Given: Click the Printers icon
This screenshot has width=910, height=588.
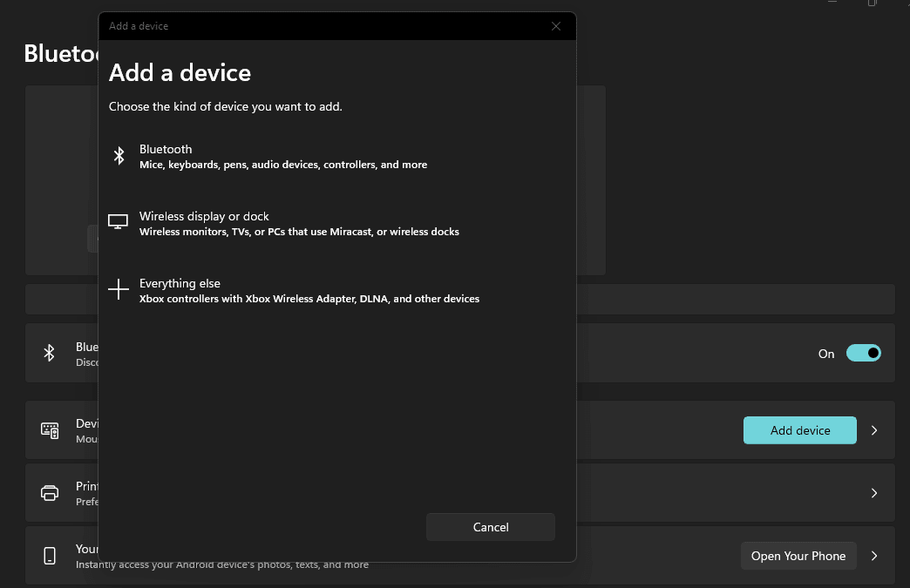Looking at the screenshot, I should click(50, 492).
